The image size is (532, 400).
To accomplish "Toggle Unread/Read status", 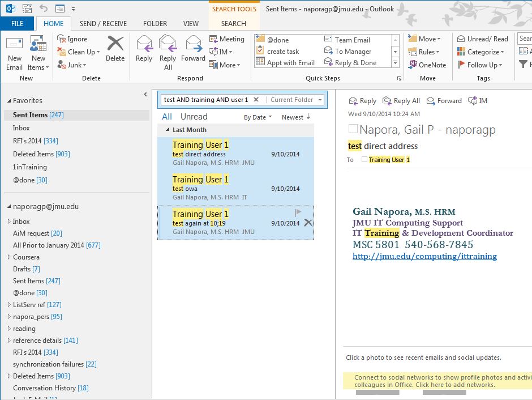I will point(482,39).
